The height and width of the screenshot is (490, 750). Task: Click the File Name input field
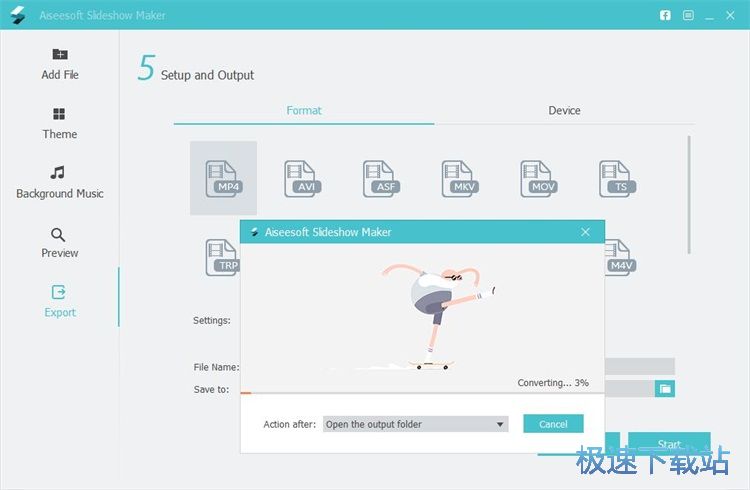640,366
